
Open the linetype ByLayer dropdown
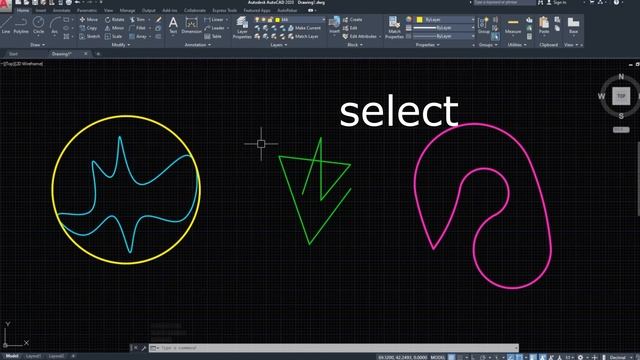(444, 36)
